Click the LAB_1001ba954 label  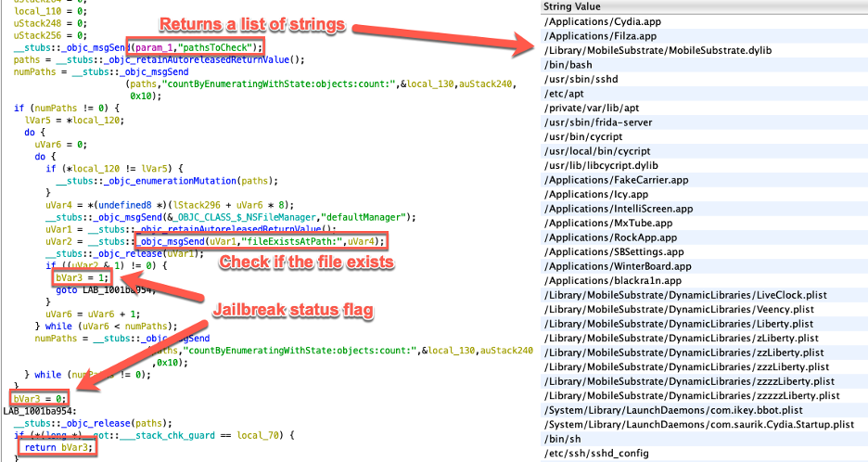tap(40, 411)
